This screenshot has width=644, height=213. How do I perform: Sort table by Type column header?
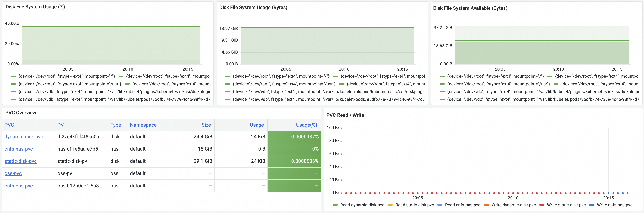[x=115, y=125]
